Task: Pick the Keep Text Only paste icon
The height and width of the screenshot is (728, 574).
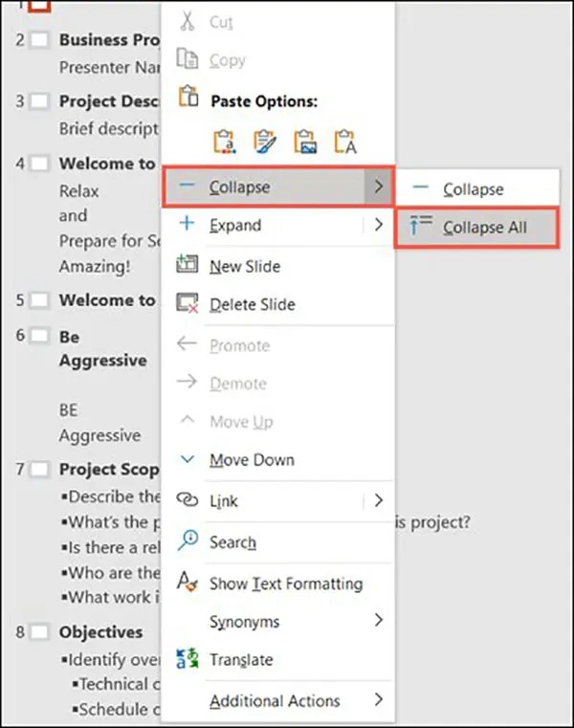Action: tap(345, 142)
